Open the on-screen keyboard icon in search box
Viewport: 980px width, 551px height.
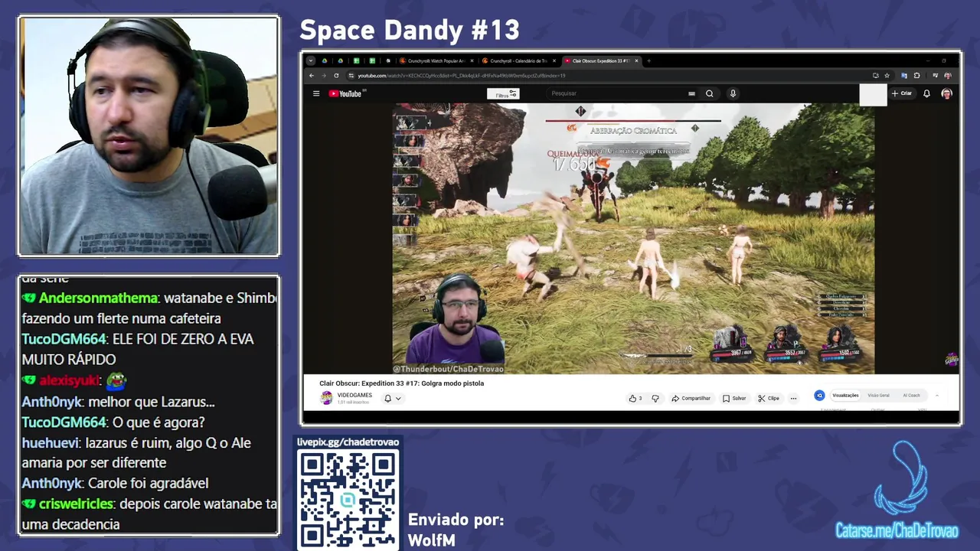click(691, 93)
